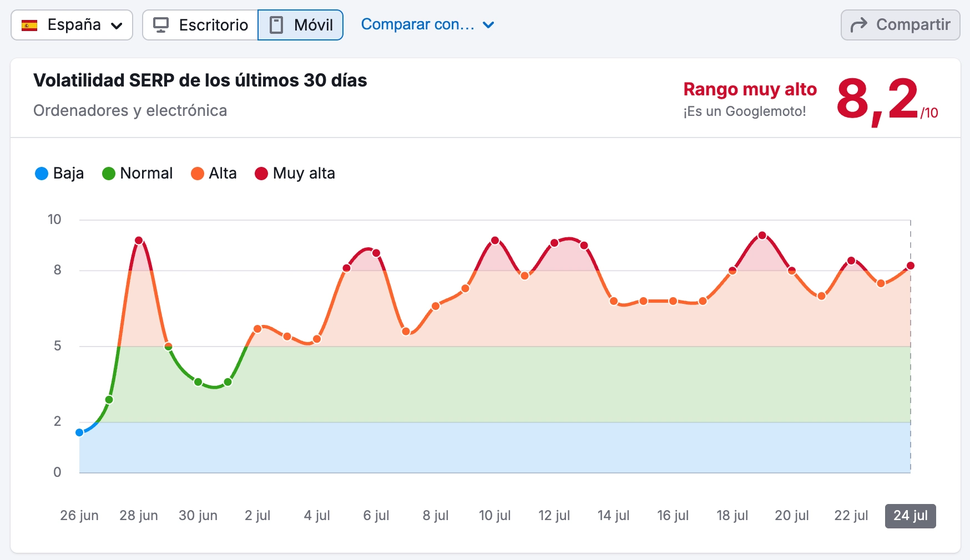The image size is (970, 560).
Task: Click the green Normal color swatch
Action: pyautogui.click(x=109, y=173)
